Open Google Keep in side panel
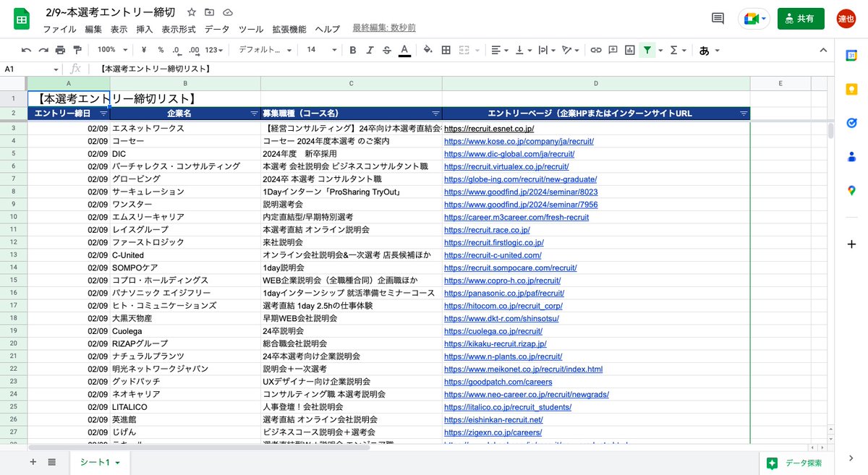Screen dimensions: 868x475 point(851,89)
